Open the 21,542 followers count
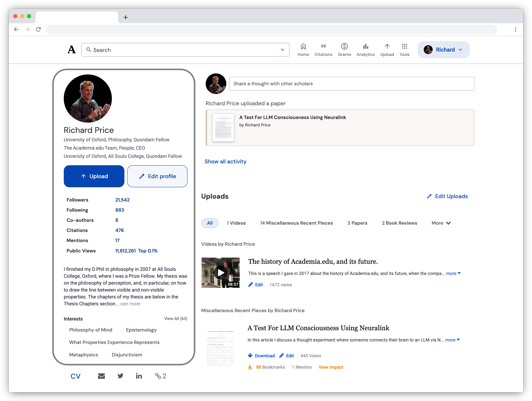This screenshot has height=401, width=532. coord(122,200)
